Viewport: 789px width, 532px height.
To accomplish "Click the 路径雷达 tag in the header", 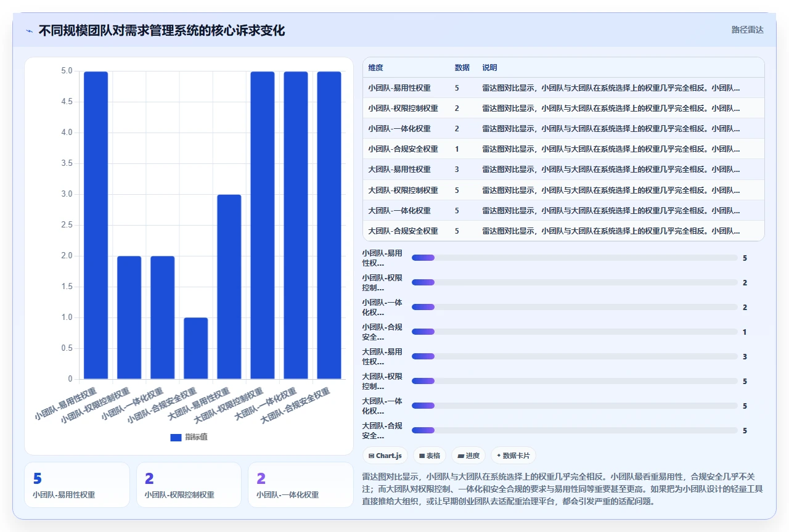I will (747, 30).
